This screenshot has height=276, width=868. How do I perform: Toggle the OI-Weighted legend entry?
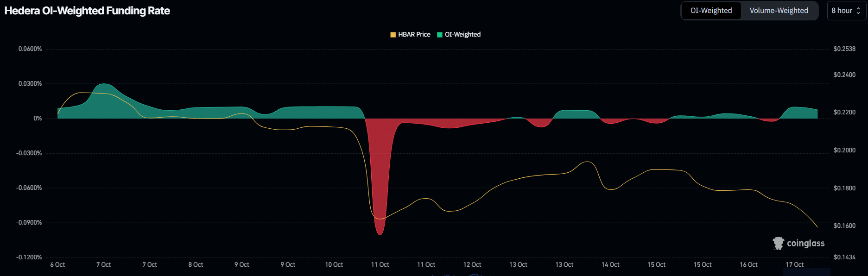pyautogui.click(x=459, y=34)
